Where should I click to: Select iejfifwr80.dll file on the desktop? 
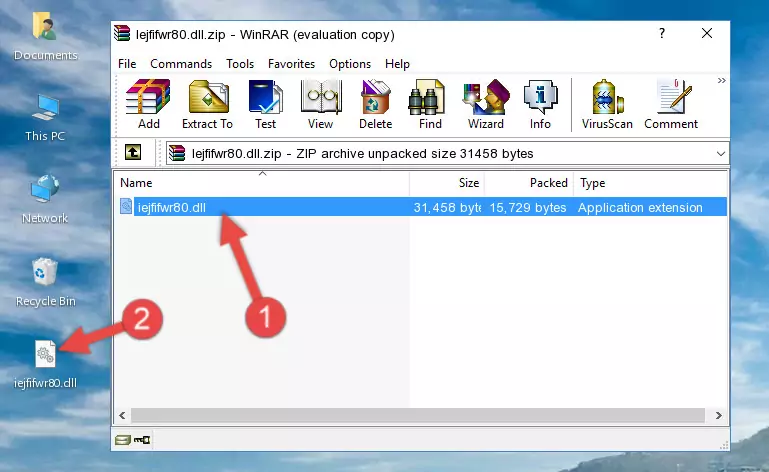click(45, 365)
